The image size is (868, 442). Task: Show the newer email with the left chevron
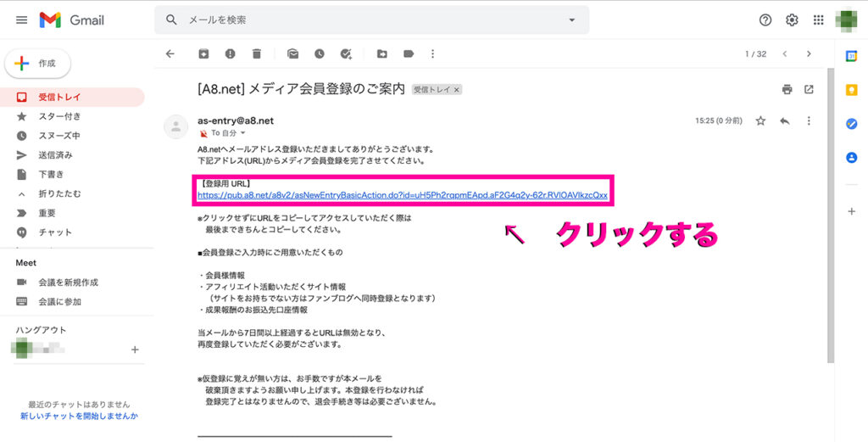pos(785,53)
